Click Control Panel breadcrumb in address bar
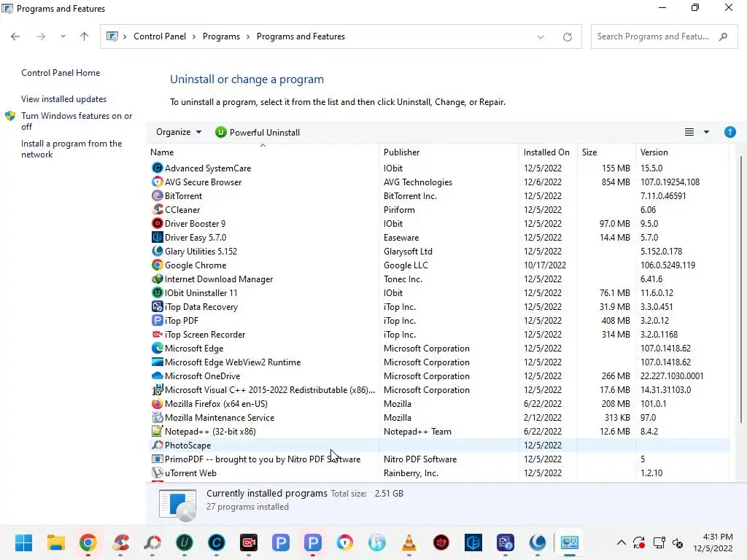Screen dimensions: 747x560 160,36
